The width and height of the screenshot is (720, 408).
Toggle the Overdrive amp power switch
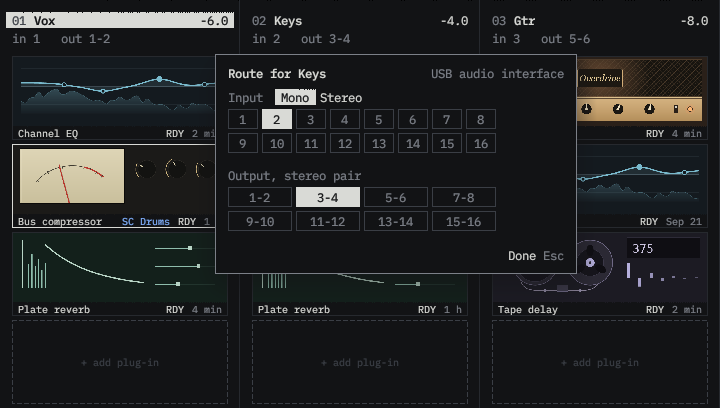[x=675, y=109]
